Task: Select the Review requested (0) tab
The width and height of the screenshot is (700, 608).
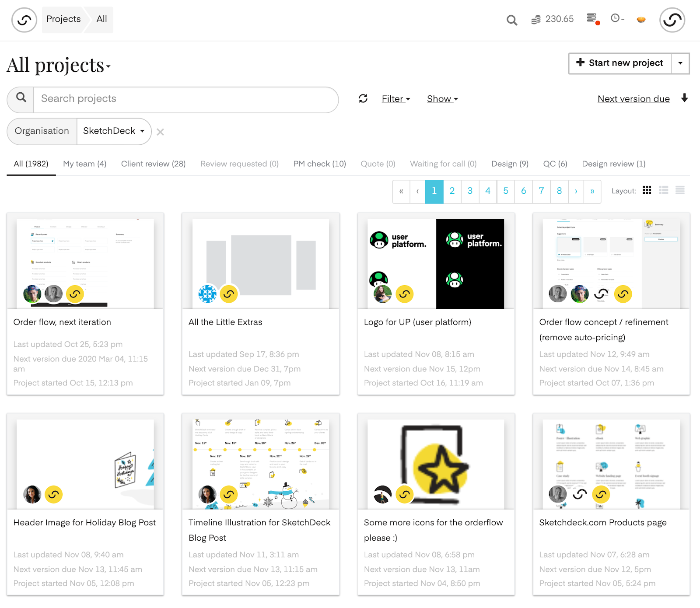Action: tap(240, 164)
